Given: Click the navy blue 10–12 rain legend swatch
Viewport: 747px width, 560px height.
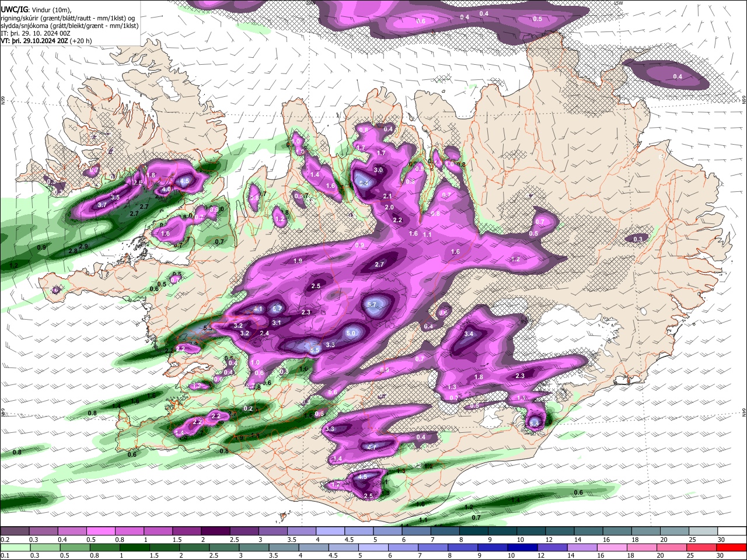Looking at the screenshot, I should (522, 547).
